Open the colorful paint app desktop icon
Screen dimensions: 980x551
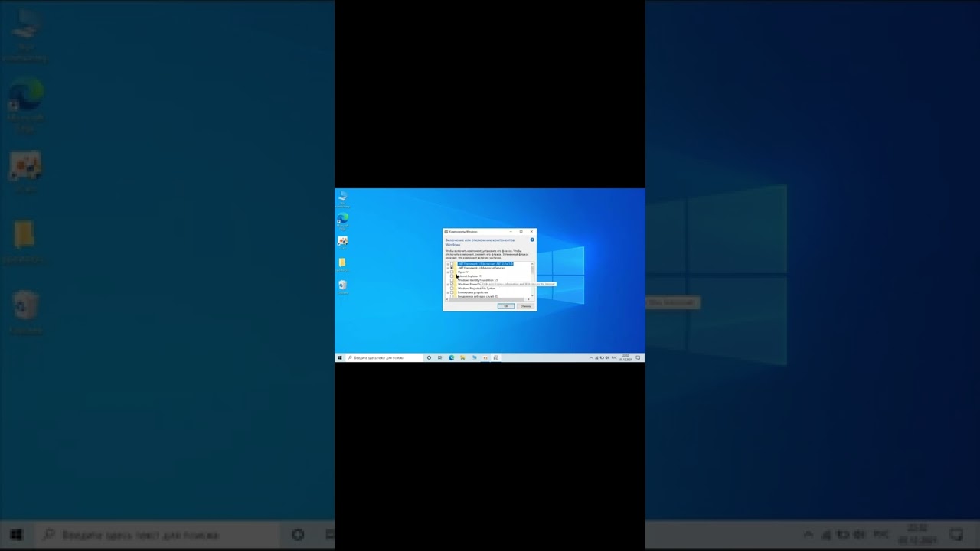coord(342,242)
